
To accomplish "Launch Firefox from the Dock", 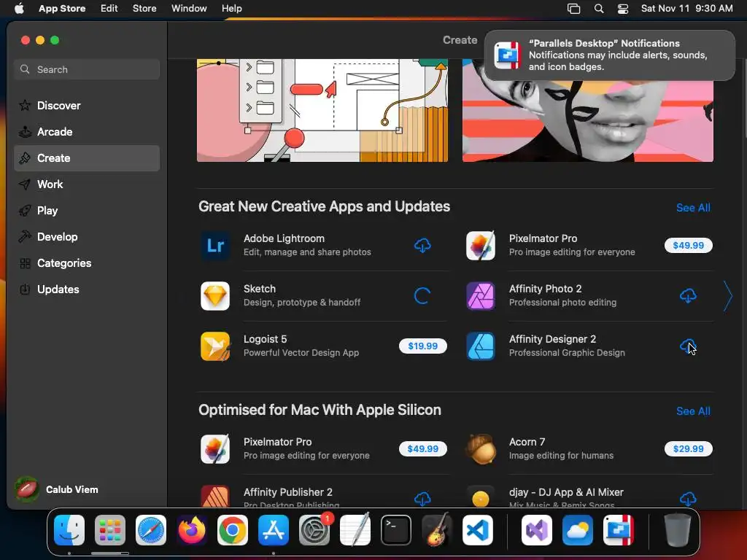I will coord(192,530).
